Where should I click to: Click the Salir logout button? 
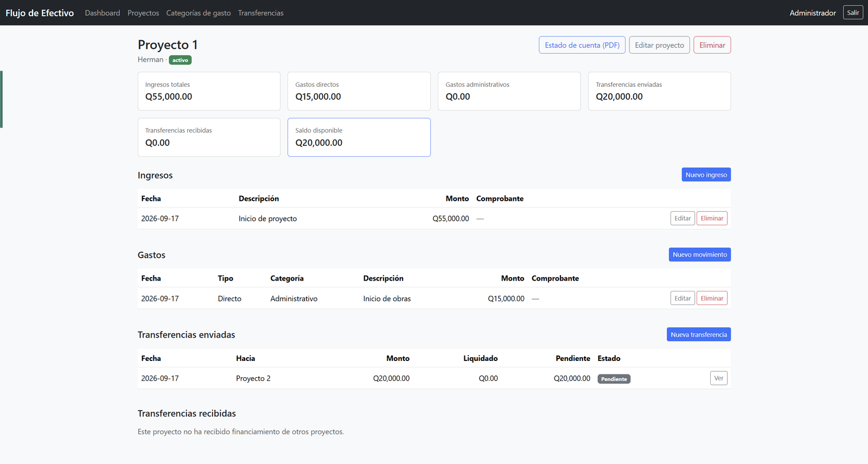pyautogui.click(x=853, y=12)
